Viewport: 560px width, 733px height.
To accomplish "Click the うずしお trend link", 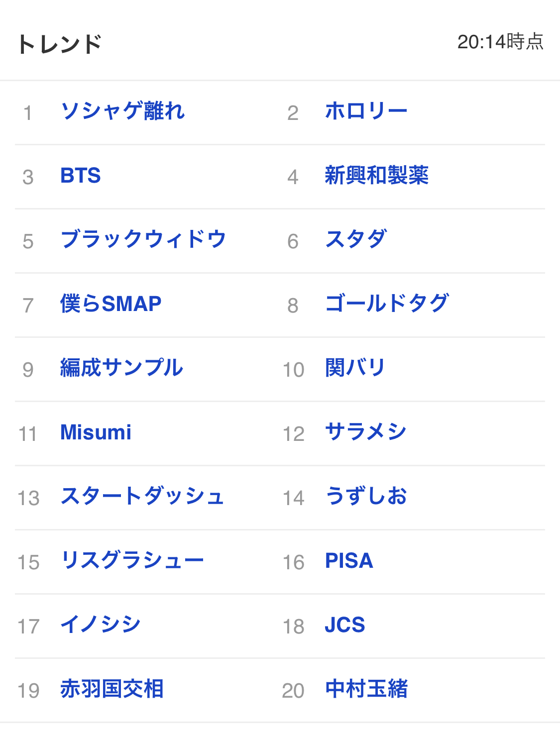I will pos(366,496).
